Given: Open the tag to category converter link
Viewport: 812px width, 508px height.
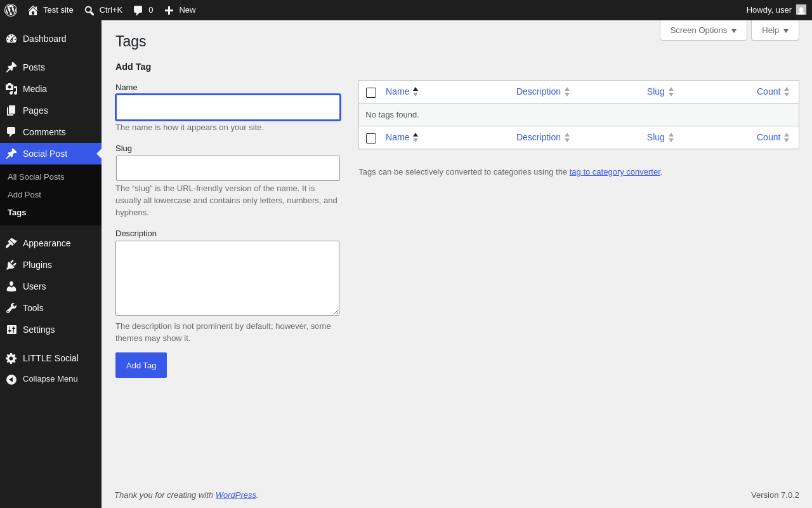Looking at the screenshot, I should 615,171.
